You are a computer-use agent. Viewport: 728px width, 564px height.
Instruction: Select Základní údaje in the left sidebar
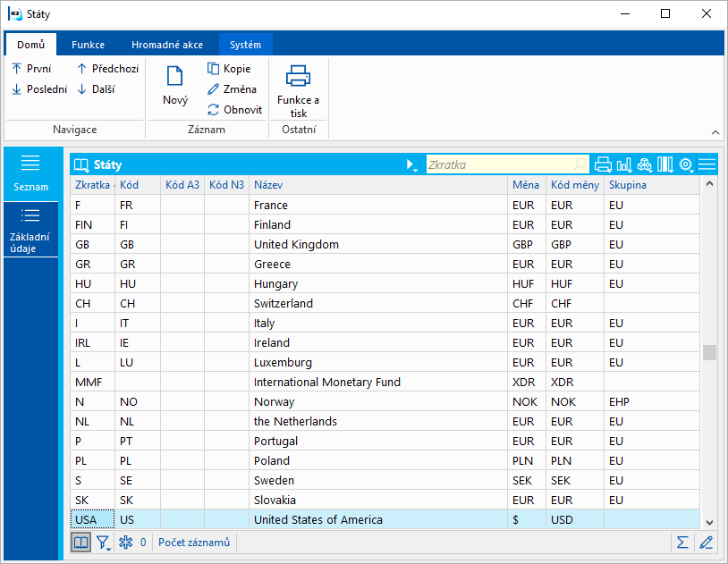pyautogui.click(x=30, y=230)
